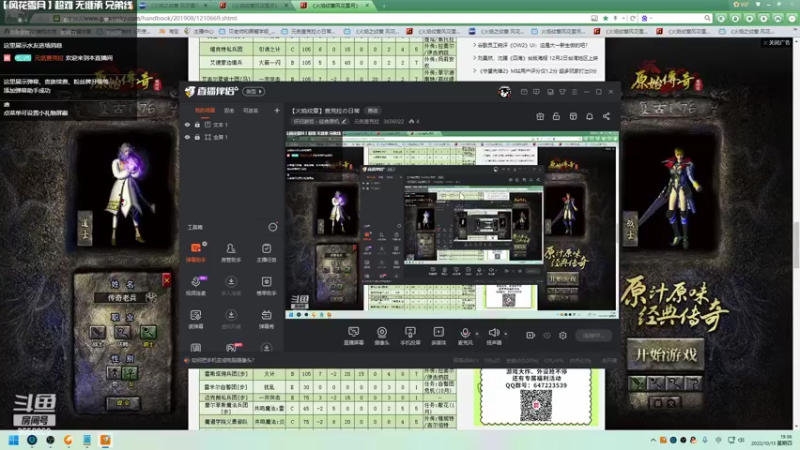Expand microphone options arrow
Image resolution: width=800 pixels, height=450 pixels.
pos(477,334)
